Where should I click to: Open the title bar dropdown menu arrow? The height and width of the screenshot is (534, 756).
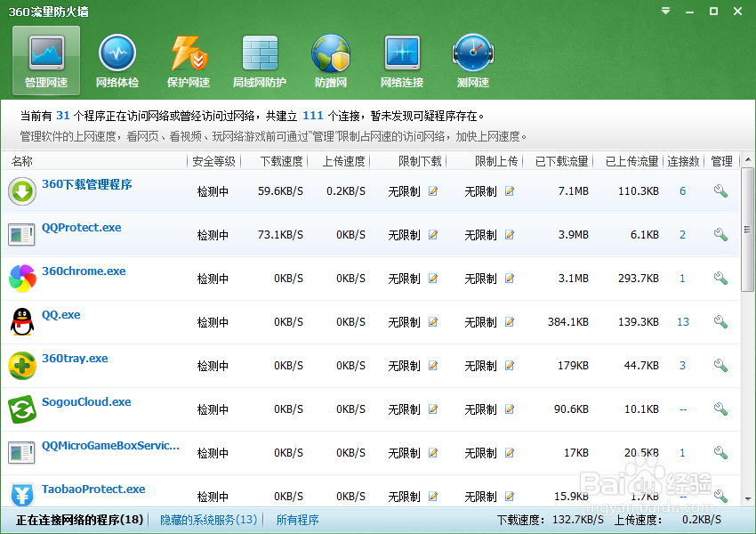pyautogui.click(x=665, y=11)
